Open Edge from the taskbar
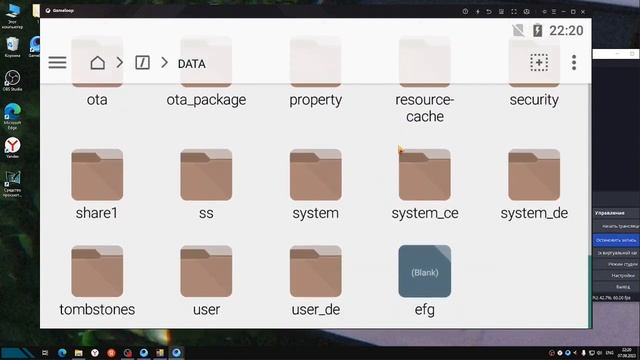640x360 pixels. click(62, 353)
